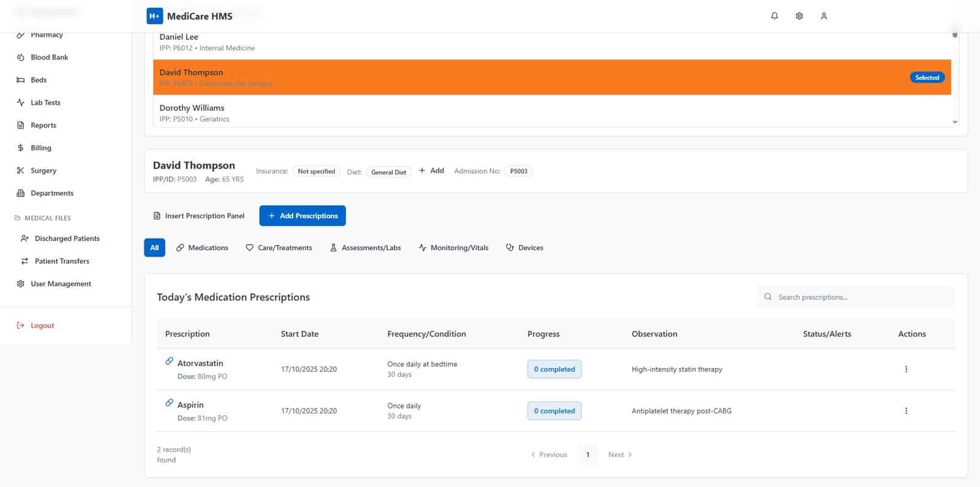Image resolution: width=980 pixels, height=487 pixels.
Task: Go to the Next page
Action: pyautogui.click(x=619, y=455)
